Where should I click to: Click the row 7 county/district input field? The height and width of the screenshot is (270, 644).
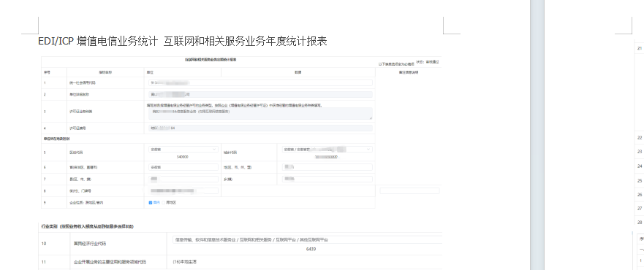click(183, 179)
